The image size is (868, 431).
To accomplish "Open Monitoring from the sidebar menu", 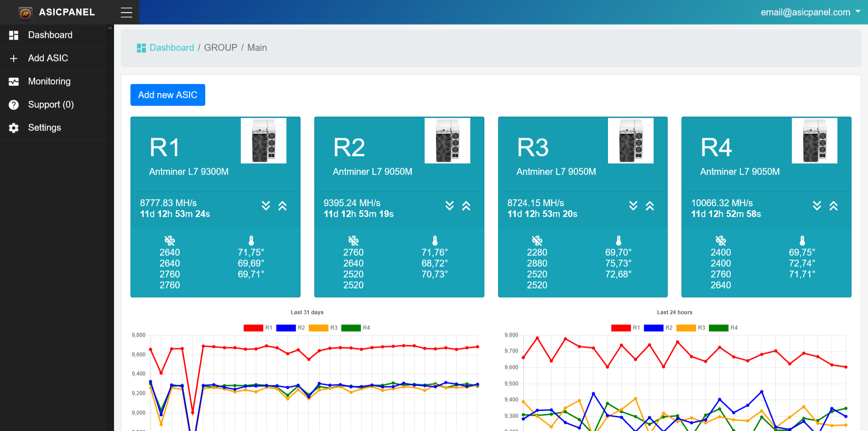I will pos(49,82).
